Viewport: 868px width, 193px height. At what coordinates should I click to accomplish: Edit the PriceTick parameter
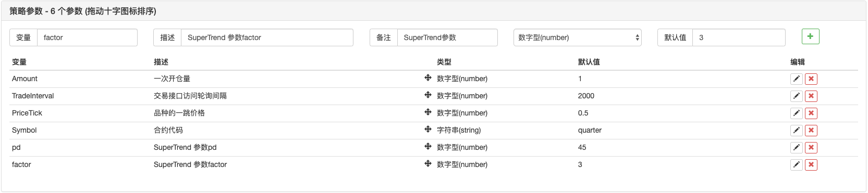[796, 113]
